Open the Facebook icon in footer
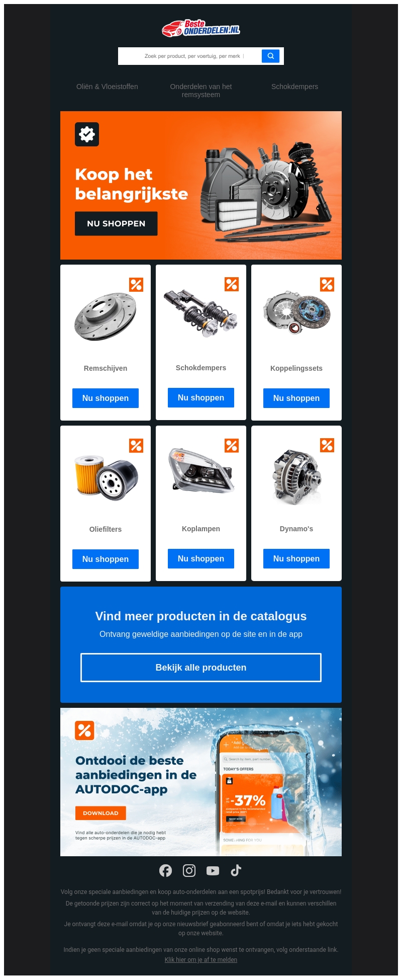 [165, 870]
